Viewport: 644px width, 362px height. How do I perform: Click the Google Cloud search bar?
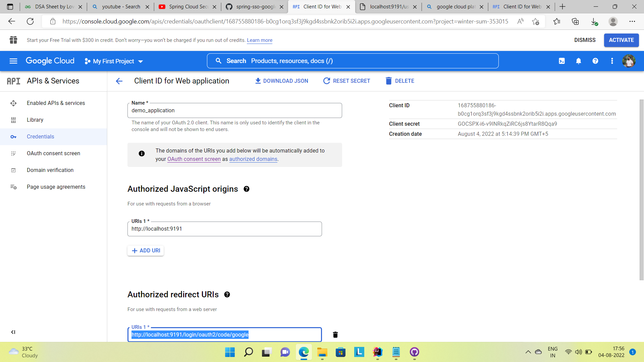(353, 61)
